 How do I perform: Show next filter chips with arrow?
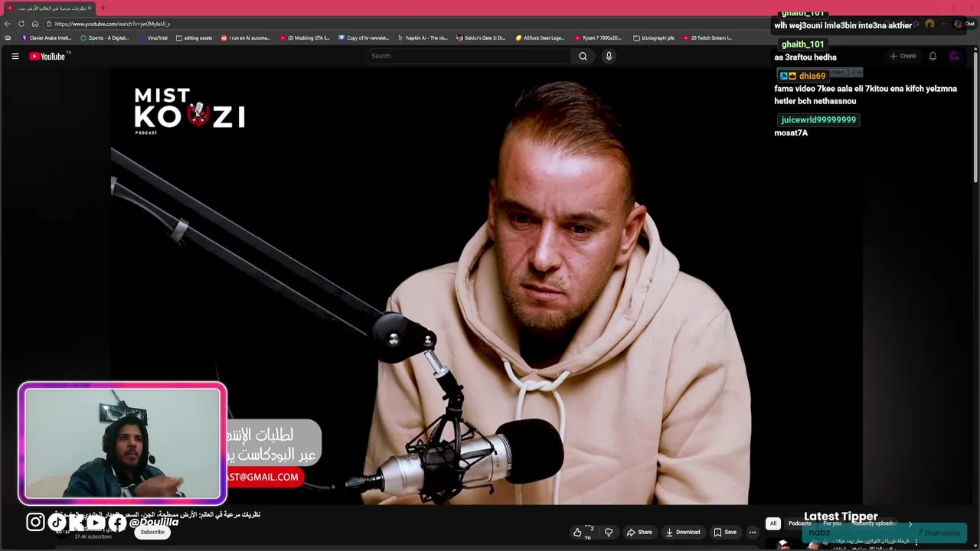910,523
